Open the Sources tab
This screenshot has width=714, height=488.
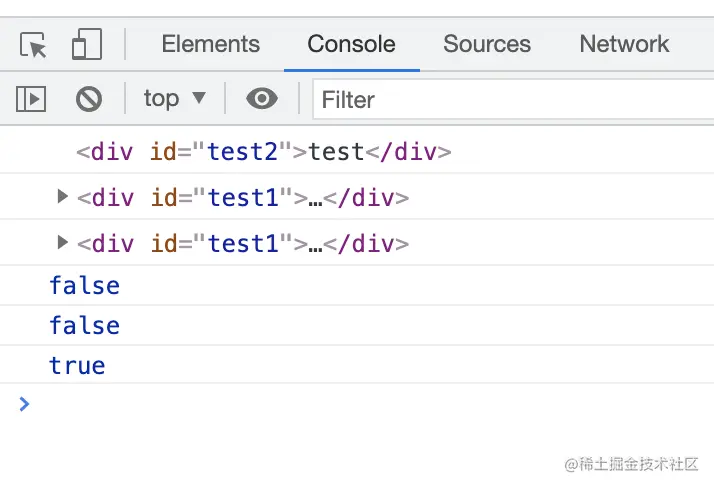point(487,44)
